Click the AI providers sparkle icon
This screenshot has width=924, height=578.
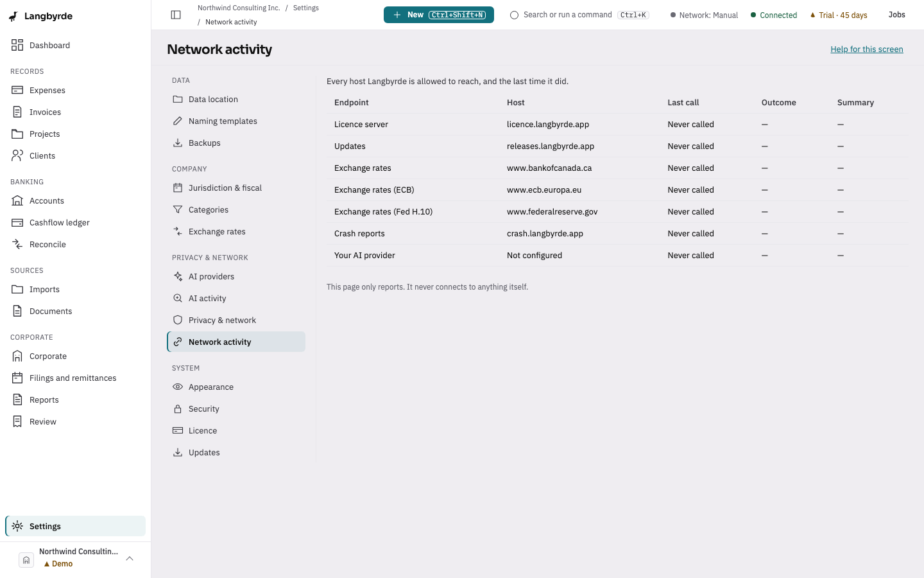click(178, 276)
